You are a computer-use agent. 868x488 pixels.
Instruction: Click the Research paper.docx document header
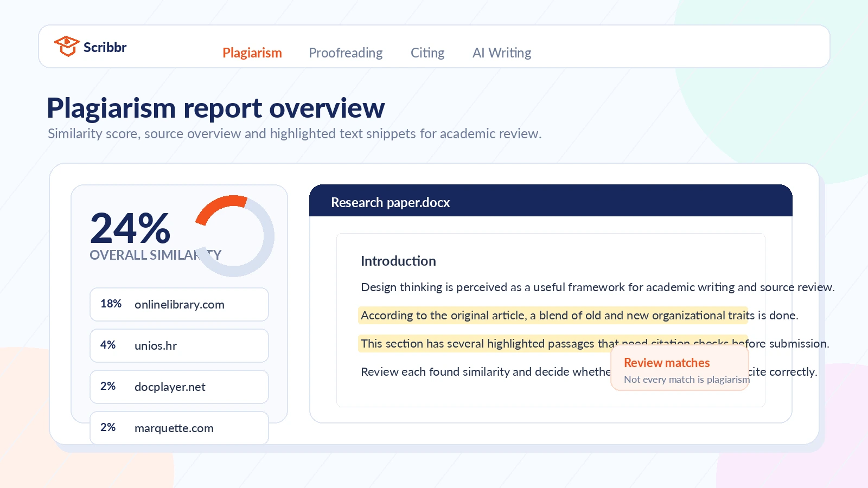tap(551, 201)
